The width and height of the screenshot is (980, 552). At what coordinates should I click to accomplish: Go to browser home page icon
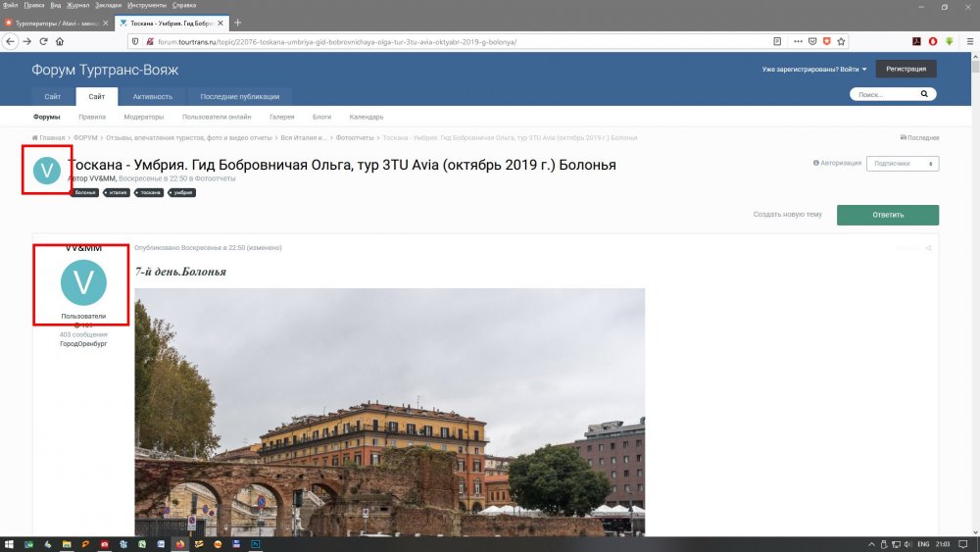tap(60, 41)
